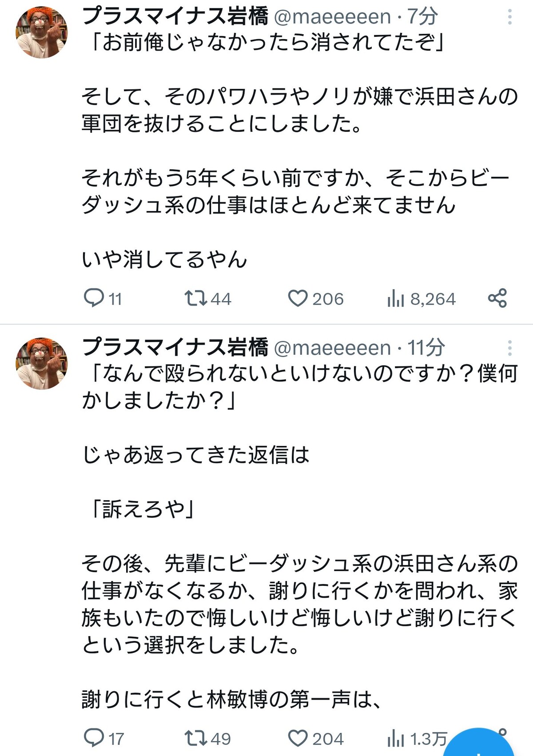Screen dimensions: 533x756
Task: View analytics showing 8,264 views
Action: [421, 298]
